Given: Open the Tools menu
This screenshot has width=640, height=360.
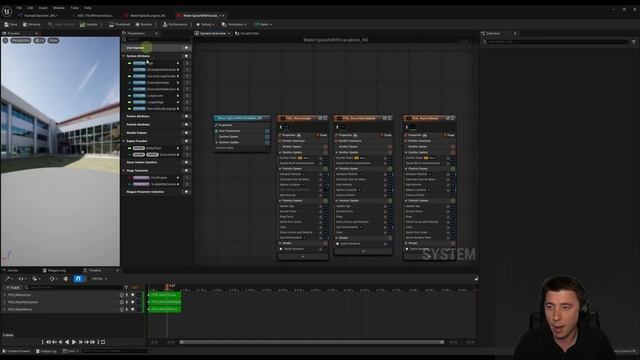Looking at the screenshot, I should (74, 8).
